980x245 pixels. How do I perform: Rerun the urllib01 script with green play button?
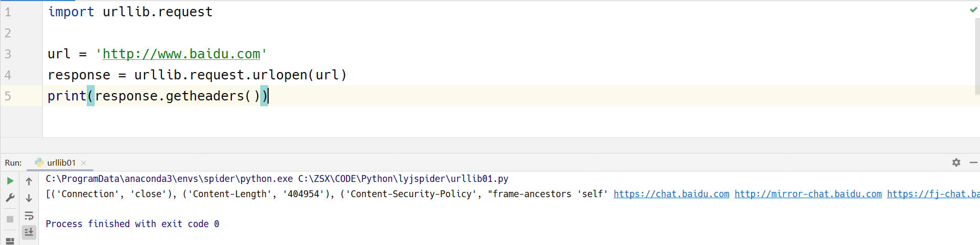tap(10, 181)
